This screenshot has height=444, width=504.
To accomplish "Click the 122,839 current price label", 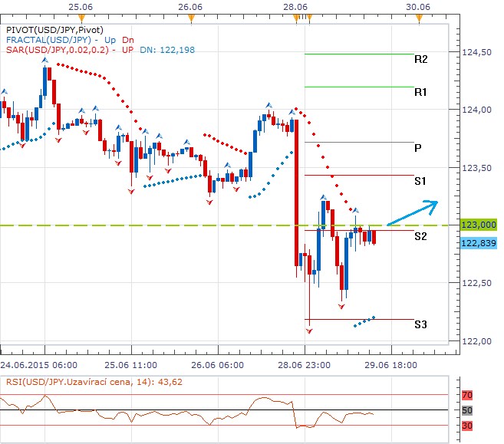I will 479,243.
